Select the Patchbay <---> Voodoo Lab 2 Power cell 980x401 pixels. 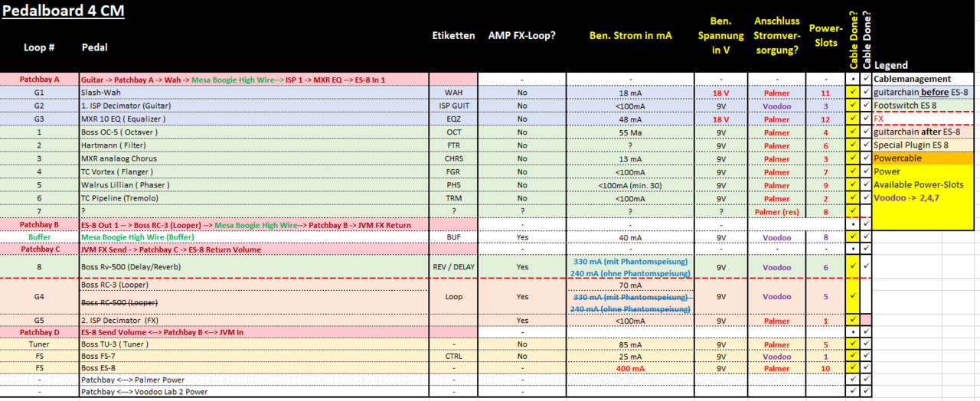254,392
